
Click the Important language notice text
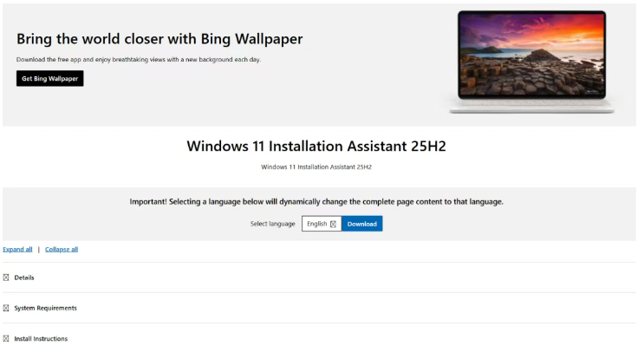316,201
